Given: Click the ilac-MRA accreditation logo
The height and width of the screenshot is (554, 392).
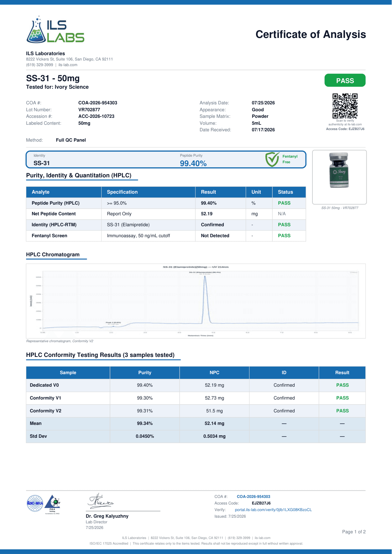Looking at the screenshot, I should (x=35, y=503).
